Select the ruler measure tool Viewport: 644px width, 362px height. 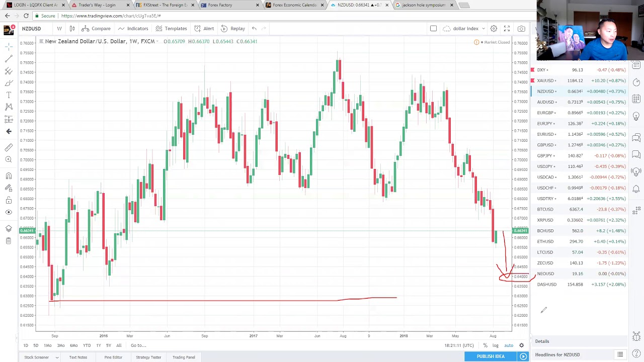pyautogui.click(x=9, y=147)
